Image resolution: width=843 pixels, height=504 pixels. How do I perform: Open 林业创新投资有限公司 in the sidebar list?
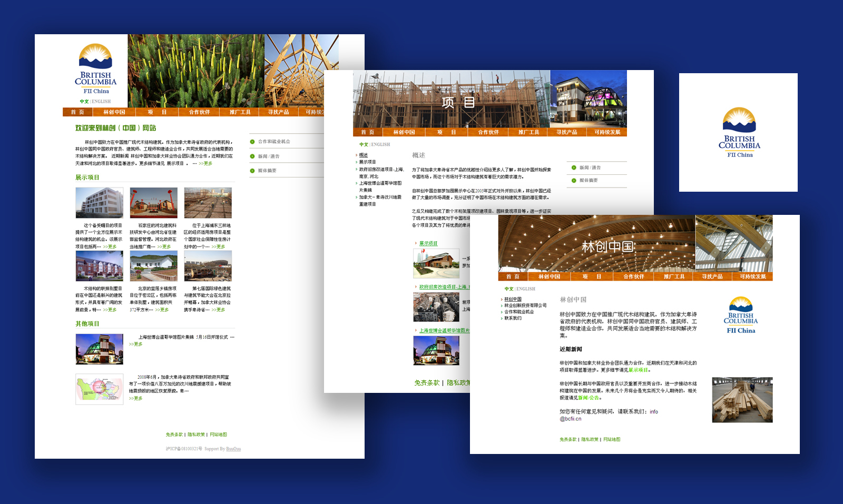click(525, 305)
